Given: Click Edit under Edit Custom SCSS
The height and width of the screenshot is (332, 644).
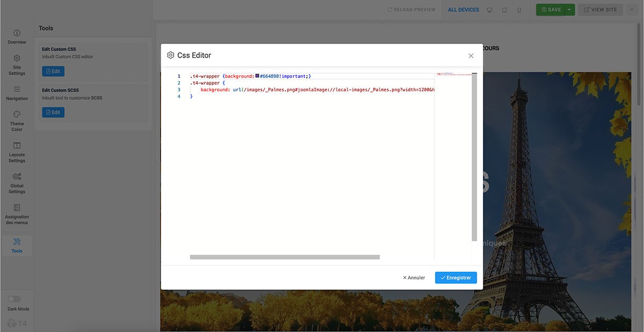Looking at the screenshot, I should [53, 112].
